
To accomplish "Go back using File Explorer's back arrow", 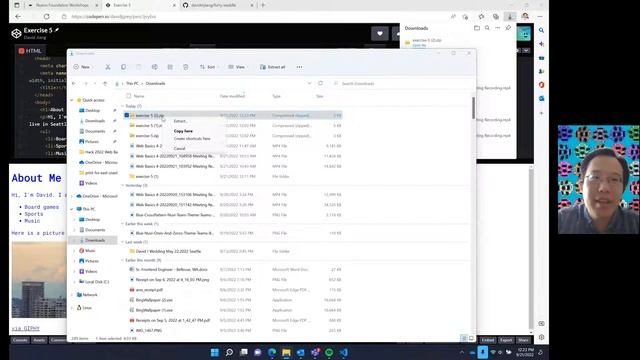I will point(74,83).
